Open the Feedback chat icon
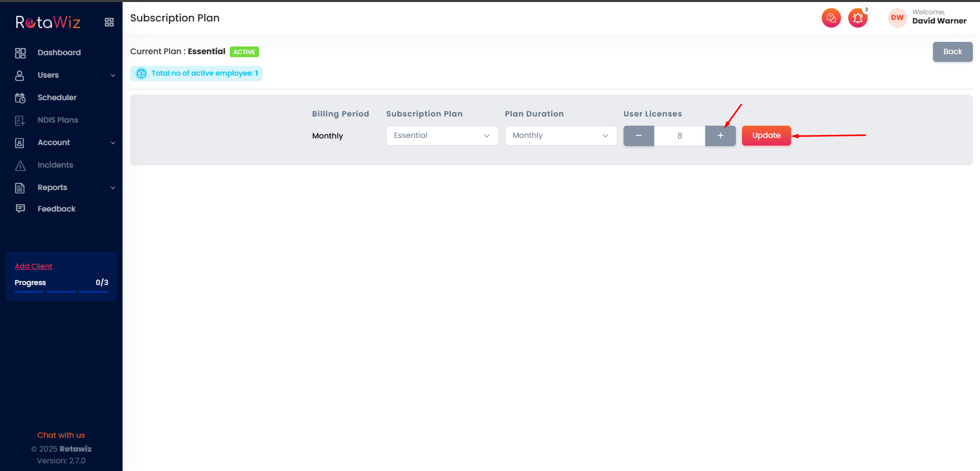 point(20,208)
